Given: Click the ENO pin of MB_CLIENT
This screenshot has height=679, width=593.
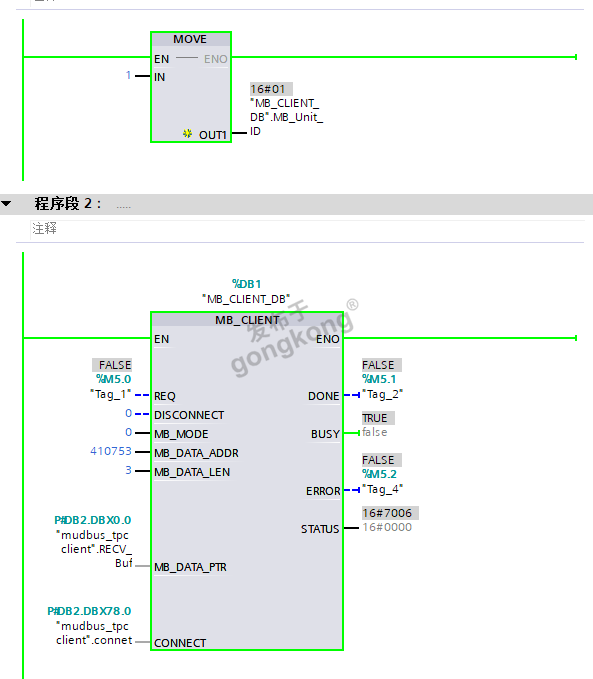Looking at the screenshot, I should point(328,339).
